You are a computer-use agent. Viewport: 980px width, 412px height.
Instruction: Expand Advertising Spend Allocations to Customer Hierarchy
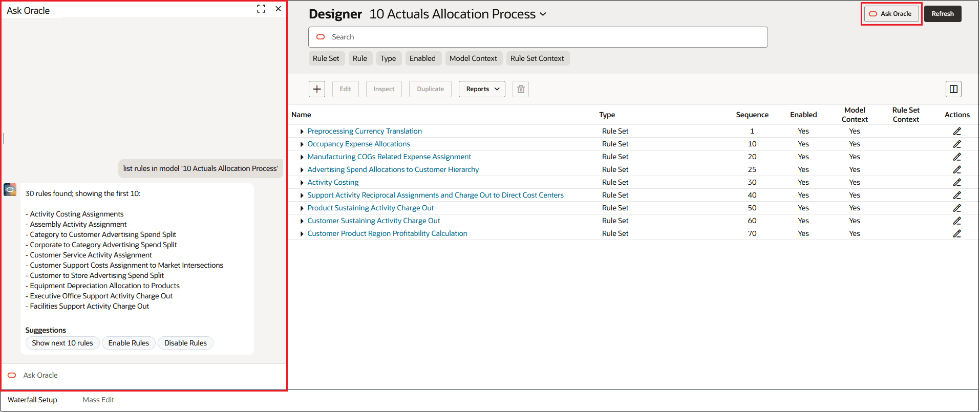click(x=302, y=170)
